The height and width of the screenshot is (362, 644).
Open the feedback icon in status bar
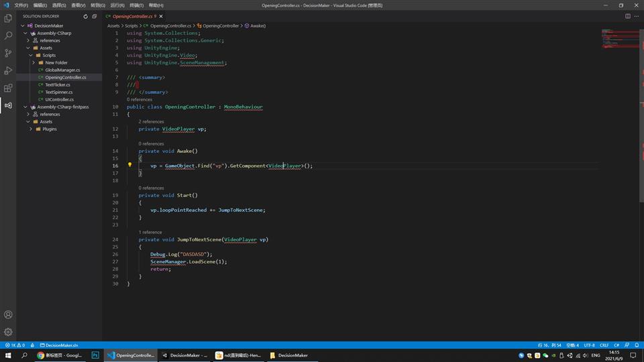coord(627,345)
